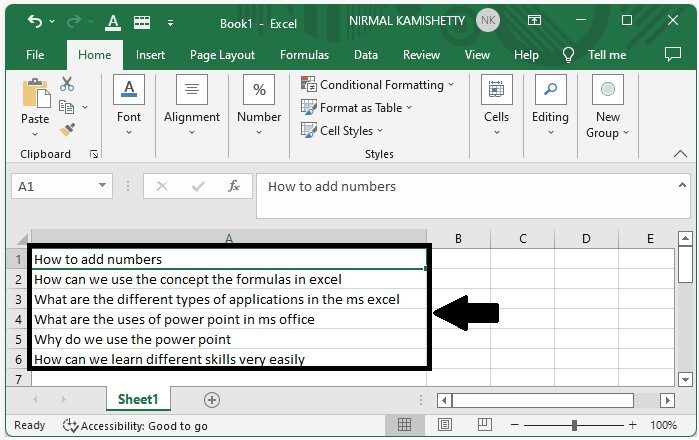Select the Format Painter brush
Screen dimensions: 699x440
point(67,130)
